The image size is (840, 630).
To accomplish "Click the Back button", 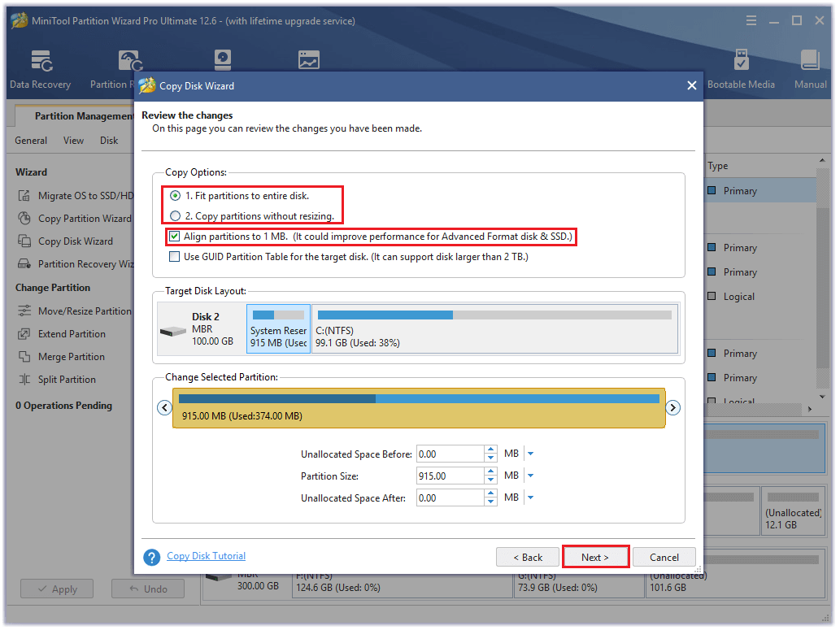I will (x=528, y=557).
